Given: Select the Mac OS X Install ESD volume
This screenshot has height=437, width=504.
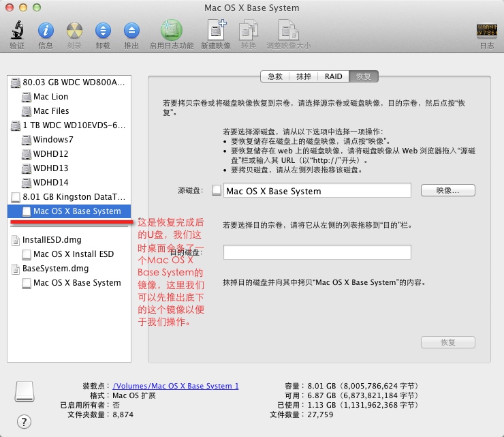Looking at the screenshot, I should coord(69,254).
